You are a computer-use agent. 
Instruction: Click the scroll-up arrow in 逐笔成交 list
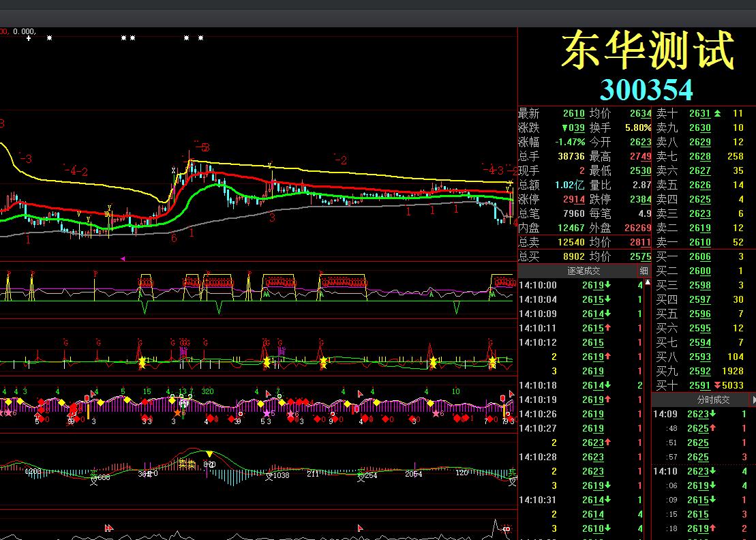[648, 282]
